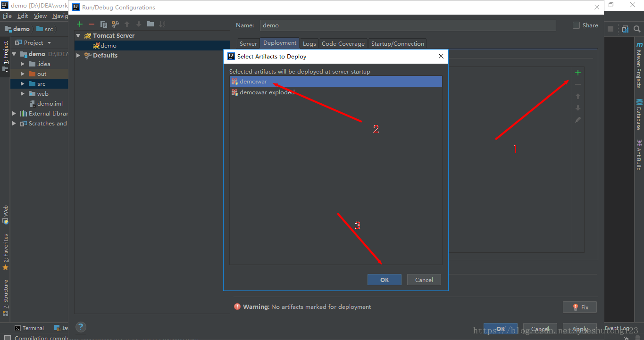644x340 pixels.
Task: Open the Favorites tool window
Action: tap(6, 252)
